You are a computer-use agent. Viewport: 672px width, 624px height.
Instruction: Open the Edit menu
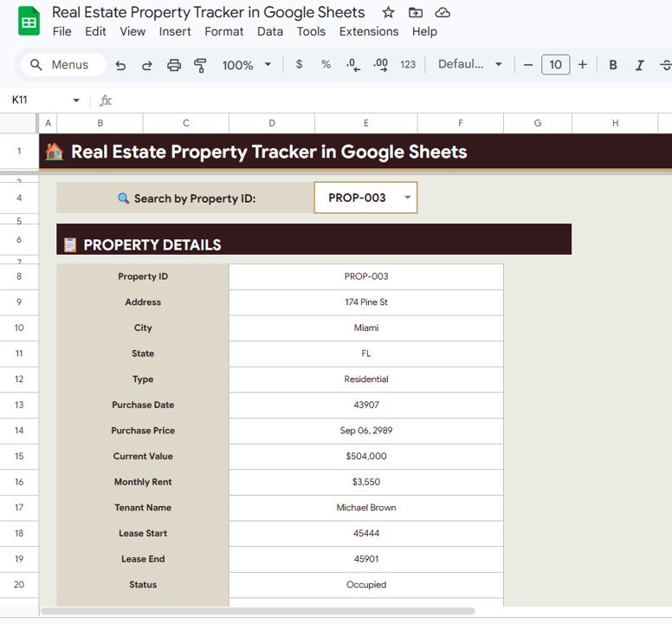pyautogui.click(x=95, y=31)
